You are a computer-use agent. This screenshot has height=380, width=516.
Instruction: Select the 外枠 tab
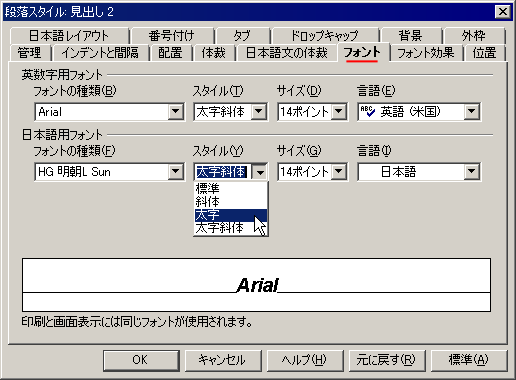474,36
